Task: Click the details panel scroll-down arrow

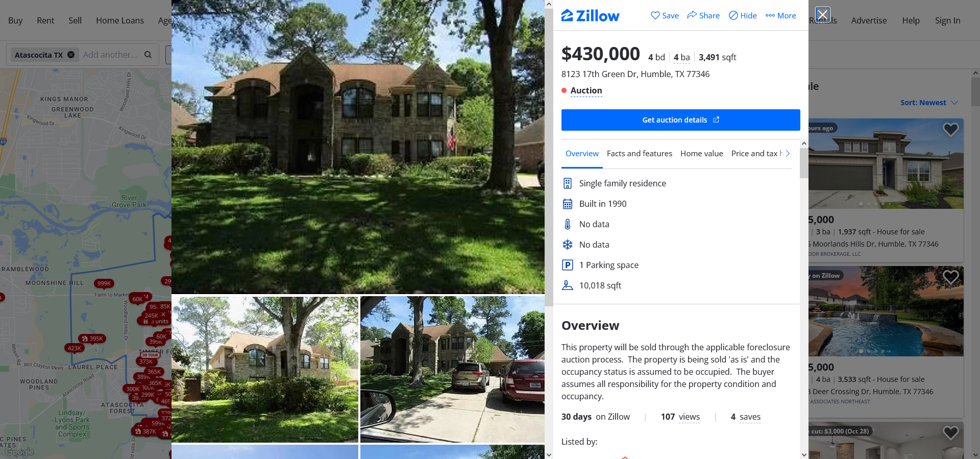Action: [x=804, y=454]
